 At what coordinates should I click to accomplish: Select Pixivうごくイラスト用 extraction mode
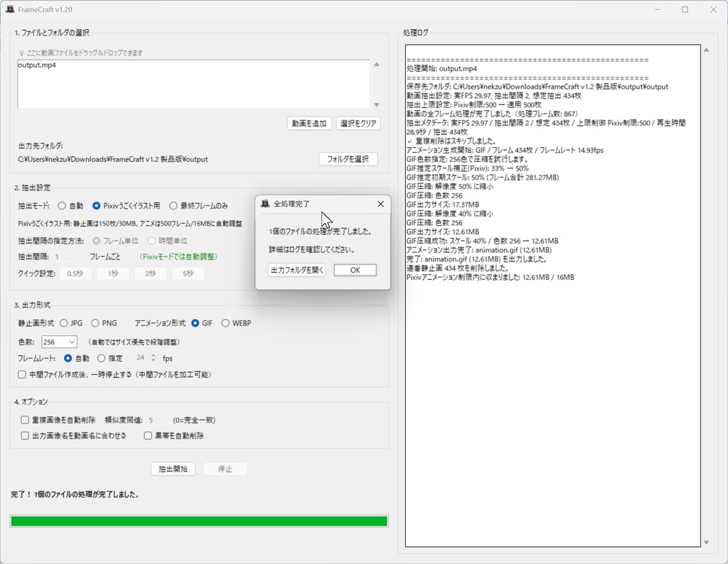[96, 205]
